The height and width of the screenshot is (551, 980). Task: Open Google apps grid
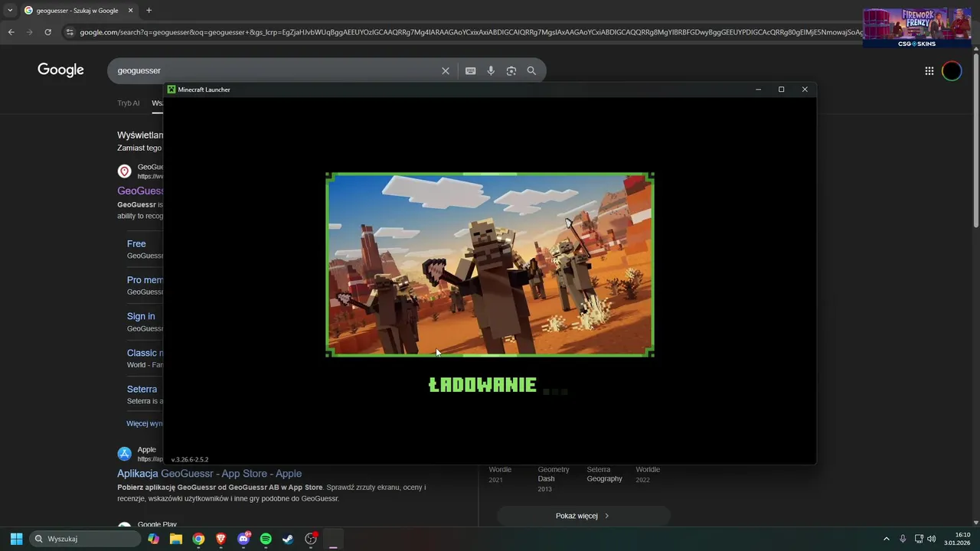[x=929, y=70]
